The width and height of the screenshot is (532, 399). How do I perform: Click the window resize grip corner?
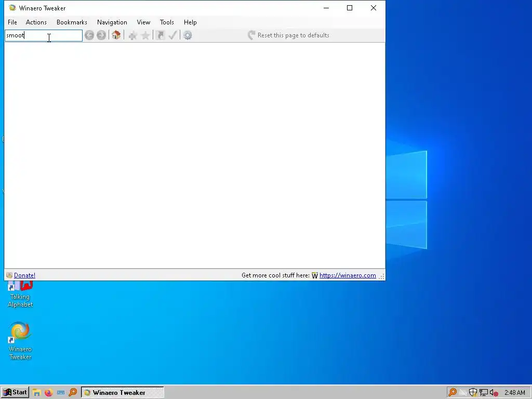coord(382,276)
